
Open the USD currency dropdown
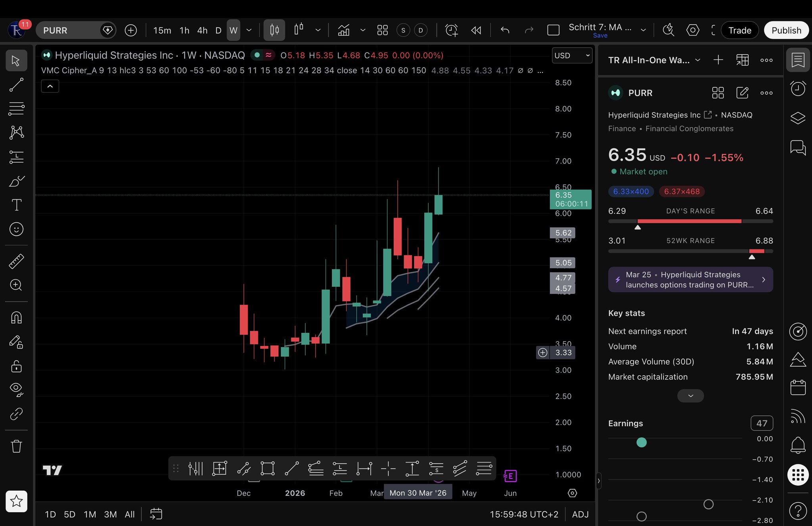point(572,56)
